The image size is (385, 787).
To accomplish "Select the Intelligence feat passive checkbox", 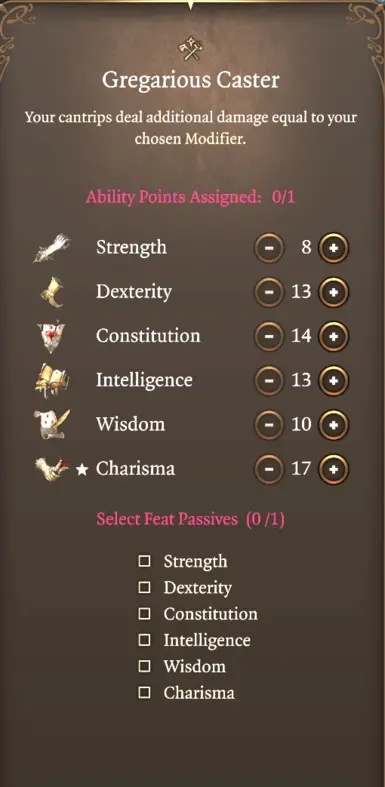I will click(145, 640).
